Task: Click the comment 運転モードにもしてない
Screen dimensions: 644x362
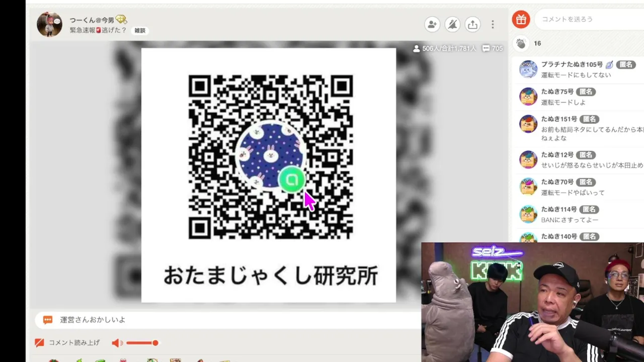Action: pyautogui.click(x=576, y=75)
